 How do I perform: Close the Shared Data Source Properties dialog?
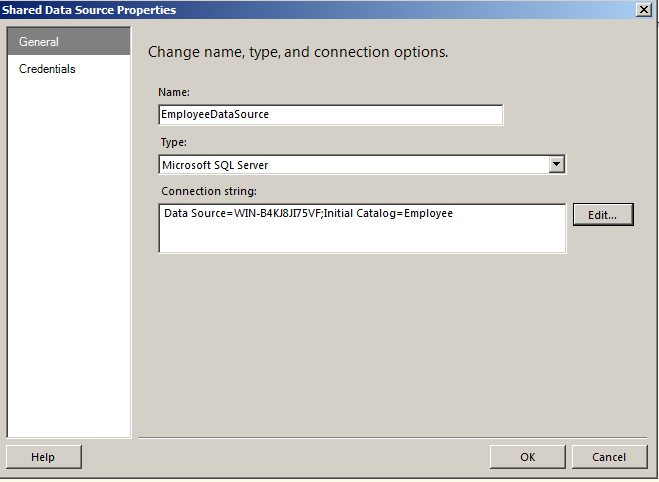coord(642,10)
